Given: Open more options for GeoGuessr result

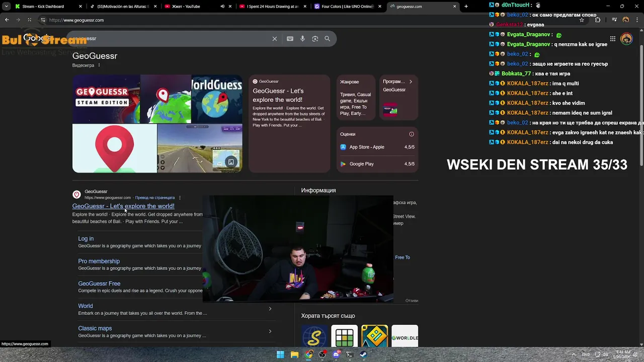Looking at the screenshot, I should 180,198.
